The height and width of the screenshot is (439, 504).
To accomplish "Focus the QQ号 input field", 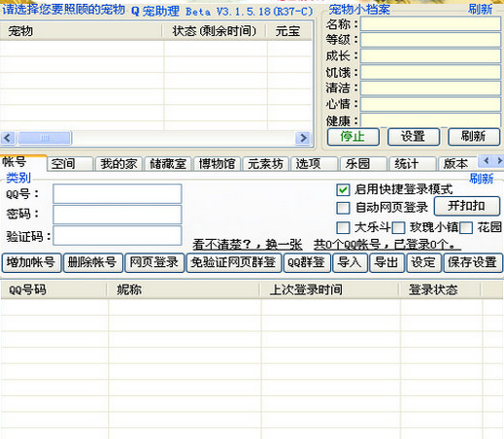I will pyautogui.click(x=118, y=193).
